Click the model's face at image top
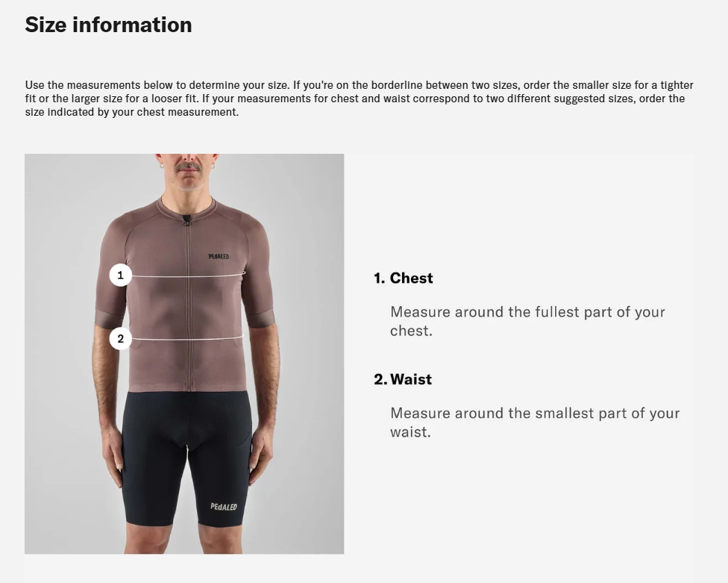The image size is (728, 583). (187, 169)
